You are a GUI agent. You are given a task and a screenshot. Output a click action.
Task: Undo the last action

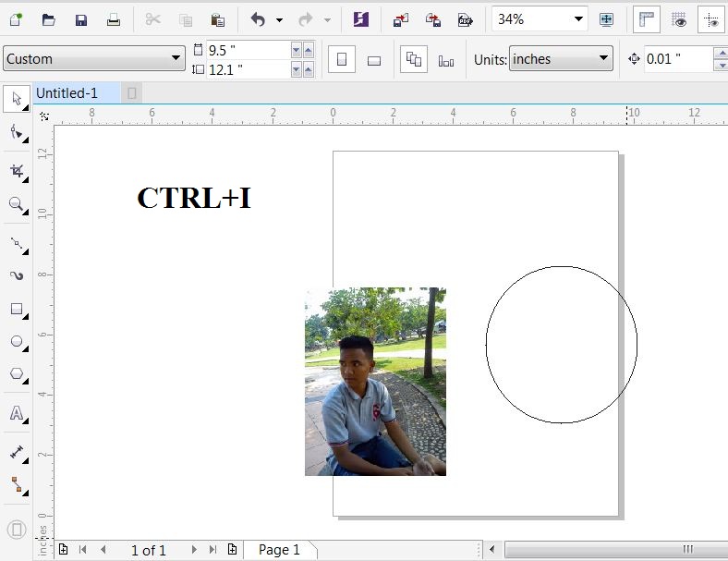(258, 19)
